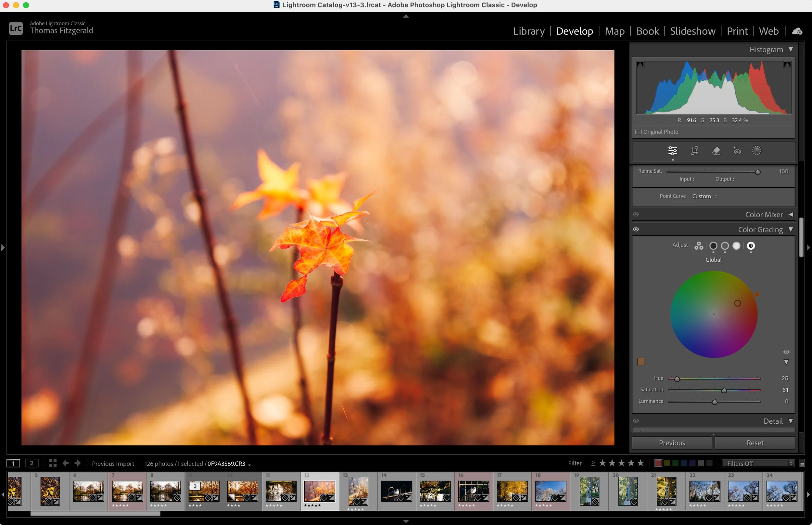Screen dimensions: 812x525
Task: Select the Crop overlay tool
Action: (694, 151)
